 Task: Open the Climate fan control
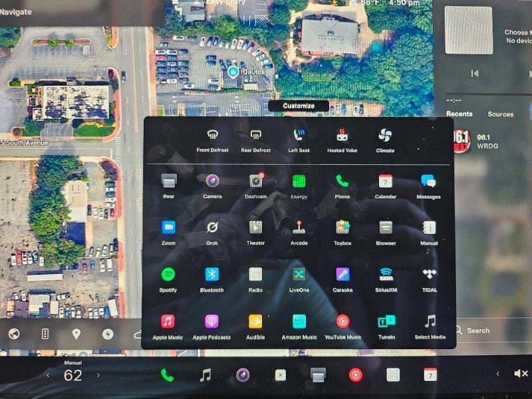385,140
